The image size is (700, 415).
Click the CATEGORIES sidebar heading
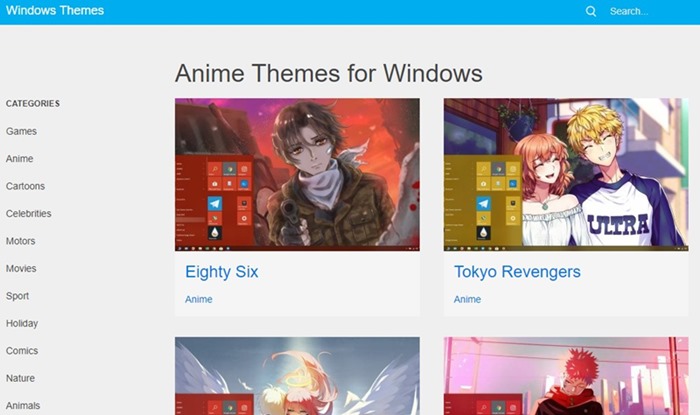[33, 104]
